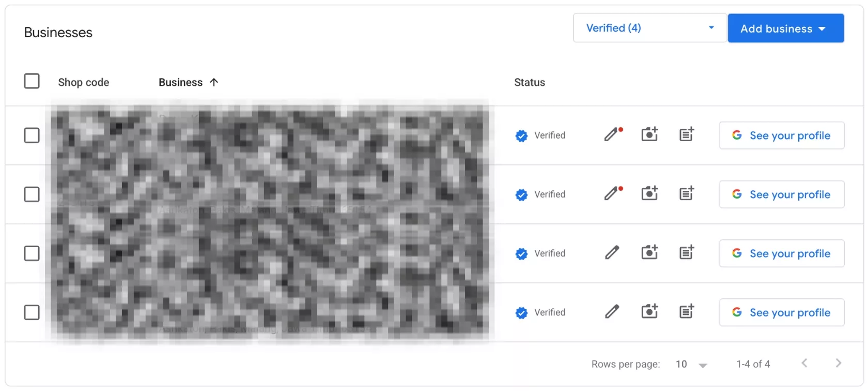The width and height of the screenshot is (868, 391).
Task: Click the edit pencil icon in first row
Action: pyautogui.click(x=613, y=135)
